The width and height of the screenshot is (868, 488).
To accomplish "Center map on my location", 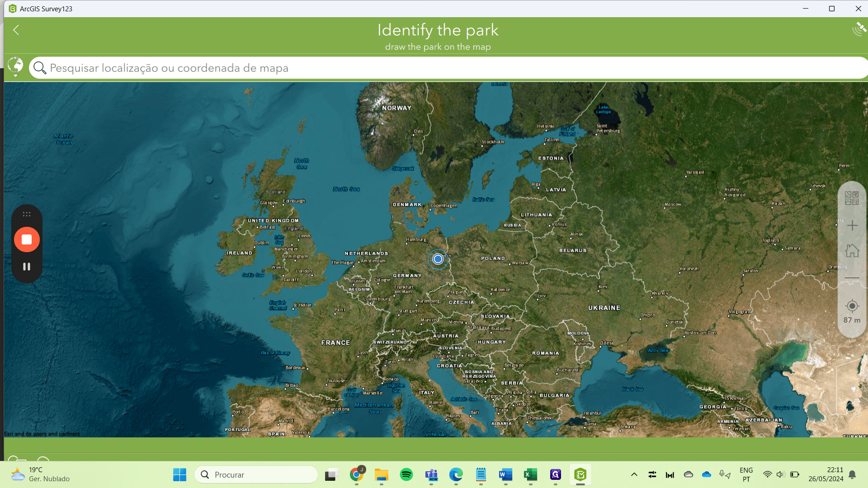I will pyautogui.click(x=852, y=306).
